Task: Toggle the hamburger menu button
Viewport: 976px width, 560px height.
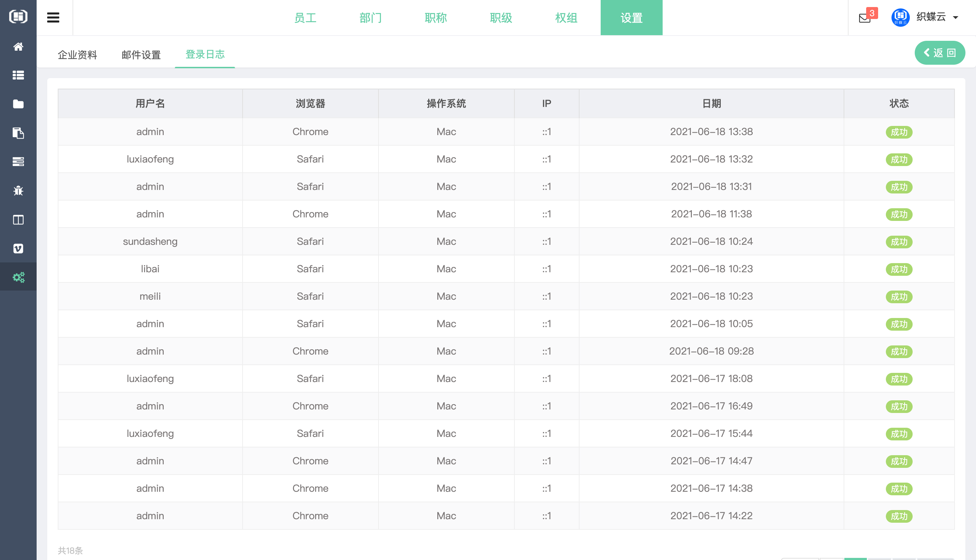Action: pos(53,17)
